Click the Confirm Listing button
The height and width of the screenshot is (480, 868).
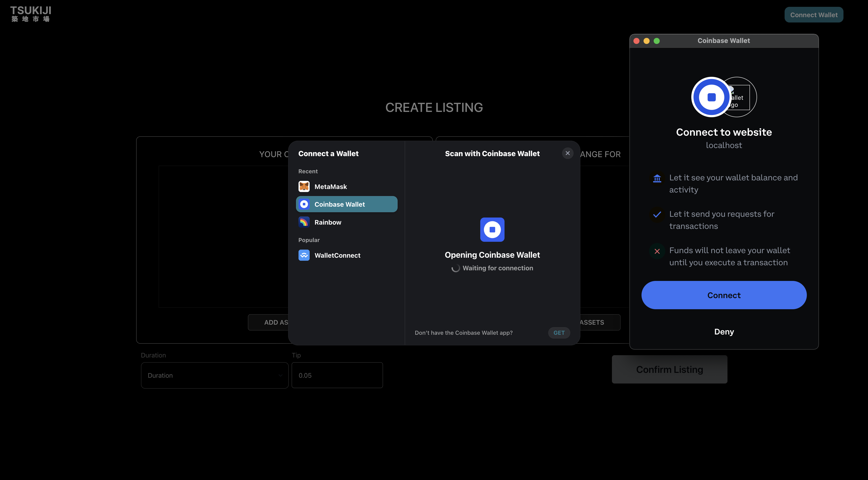[x=669, y=369]
